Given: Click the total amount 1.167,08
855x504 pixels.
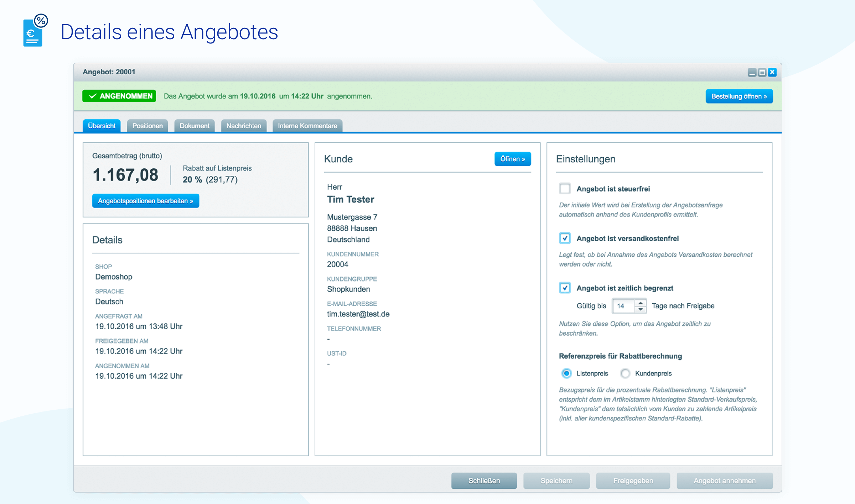Looking at the screenshot, I should click(125, 175).
